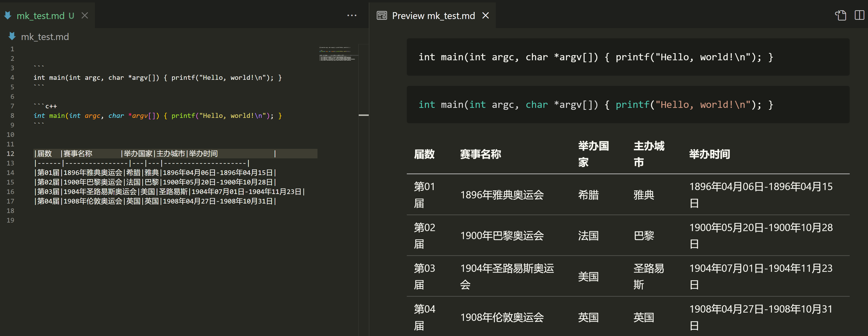Click source line for 第03届 圣路易斯奥运会
868x336 pixels.
[170, 192]
